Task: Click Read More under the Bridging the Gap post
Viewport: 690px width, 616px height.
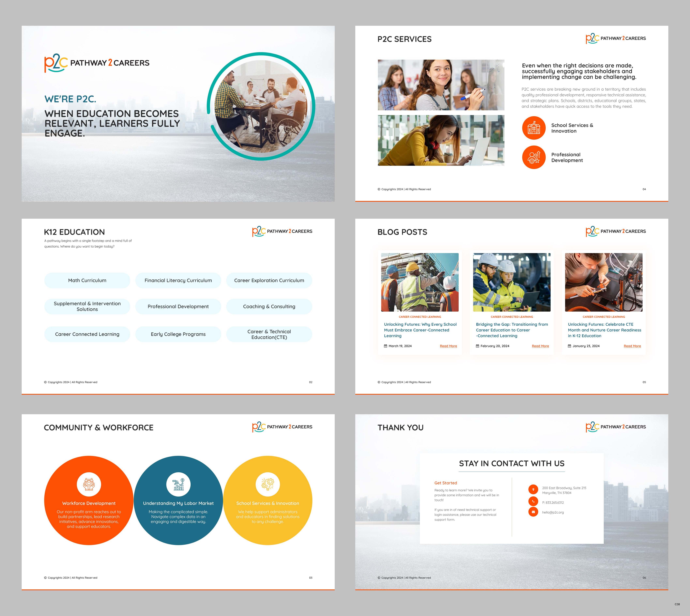Action: point(540,346)
